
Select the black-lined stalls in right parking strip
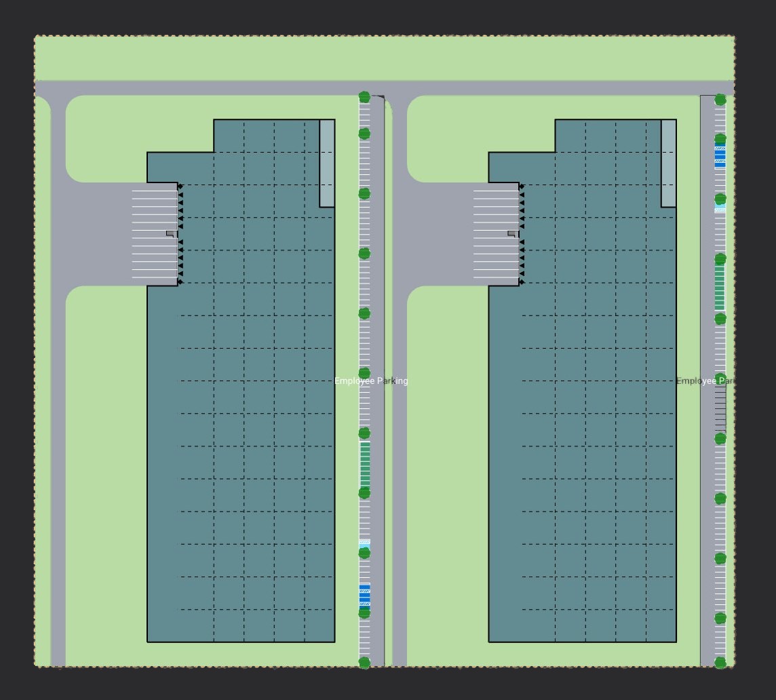point(720,409)
